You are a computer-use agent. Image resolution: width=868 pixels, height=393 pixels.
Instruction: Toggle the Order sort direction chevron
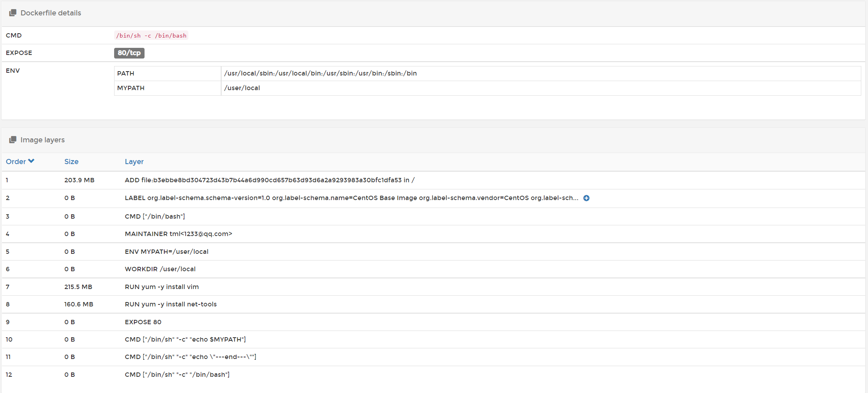[31, 161]
